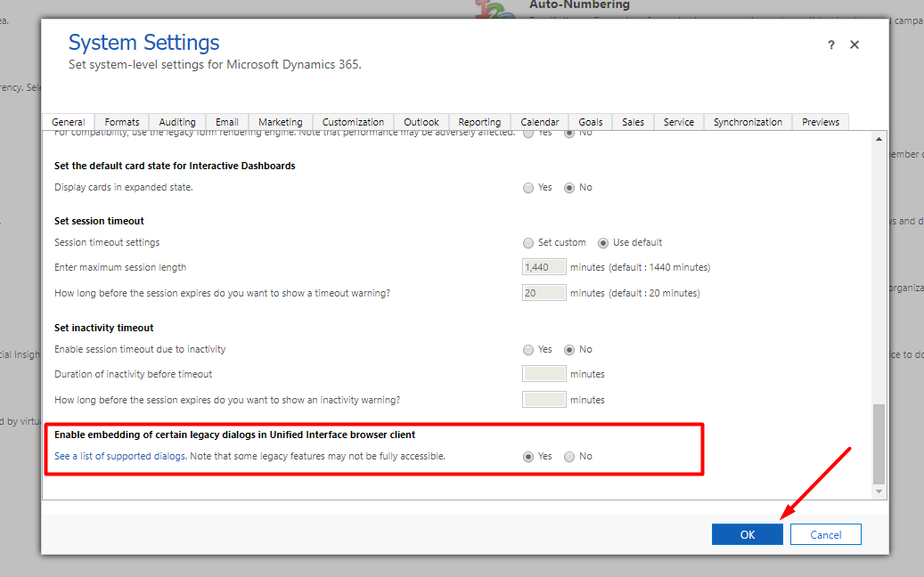Open the Sales tab
Viewport: 924px width, 577px height.
pos(633,122)
